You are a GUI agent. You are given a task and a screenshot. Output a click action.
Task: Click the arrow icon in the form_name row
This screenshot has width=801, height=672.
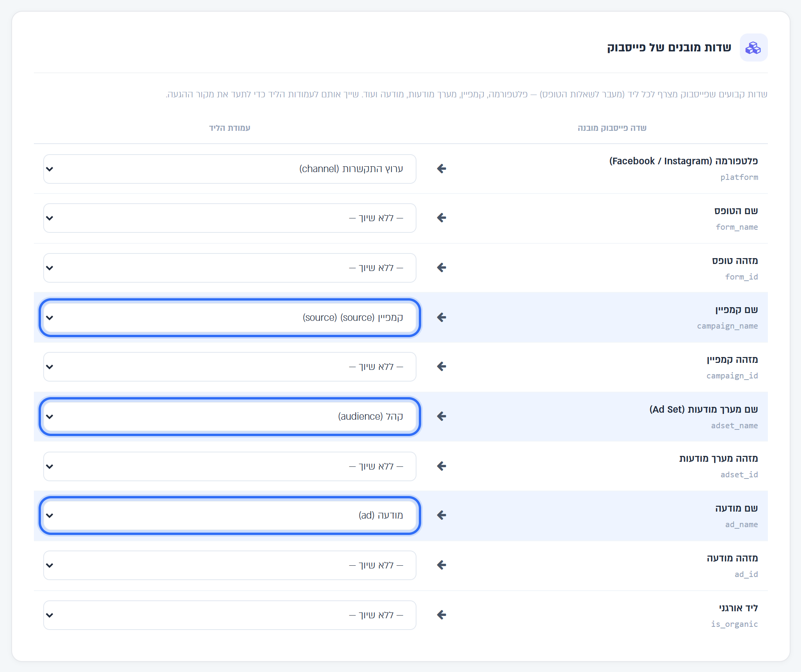click(441, 218)
